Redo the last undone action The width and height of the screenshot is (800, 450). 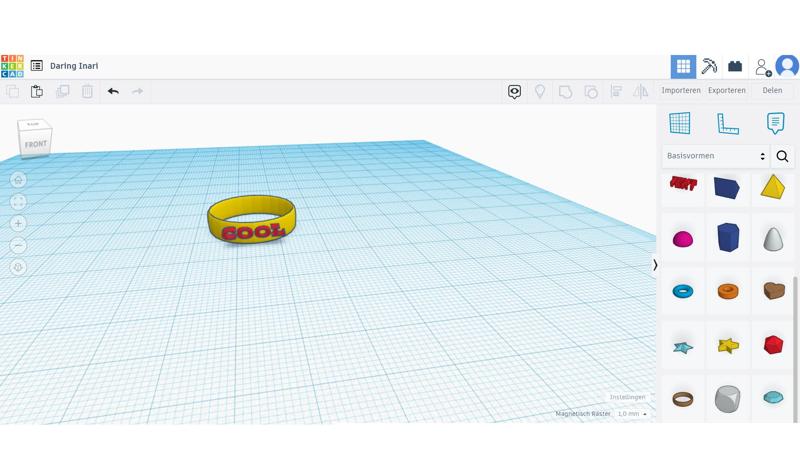point(137,92)
